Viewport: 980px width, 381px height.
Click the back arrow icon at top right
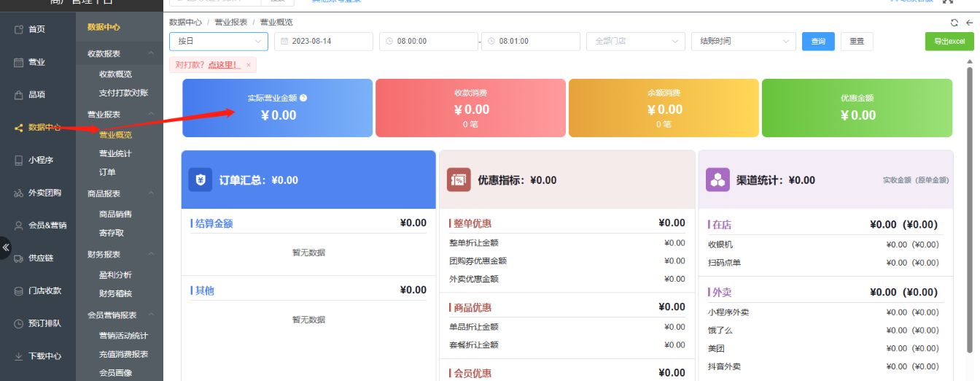970,23
